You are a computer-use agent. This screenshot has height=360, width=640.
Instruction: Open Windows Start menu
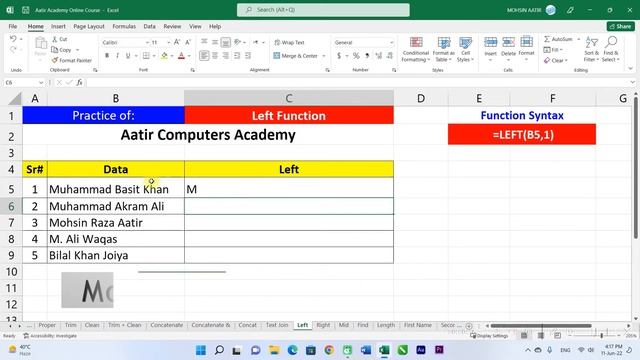(x=201, y=350)
